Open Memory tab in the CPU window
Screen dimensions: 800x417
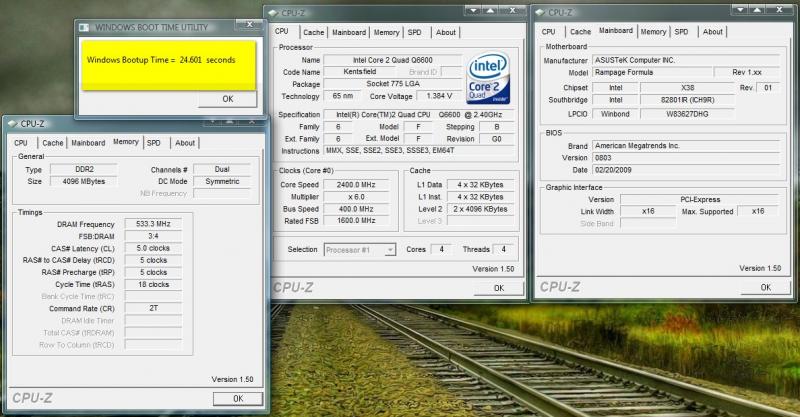tap(386, 32)
